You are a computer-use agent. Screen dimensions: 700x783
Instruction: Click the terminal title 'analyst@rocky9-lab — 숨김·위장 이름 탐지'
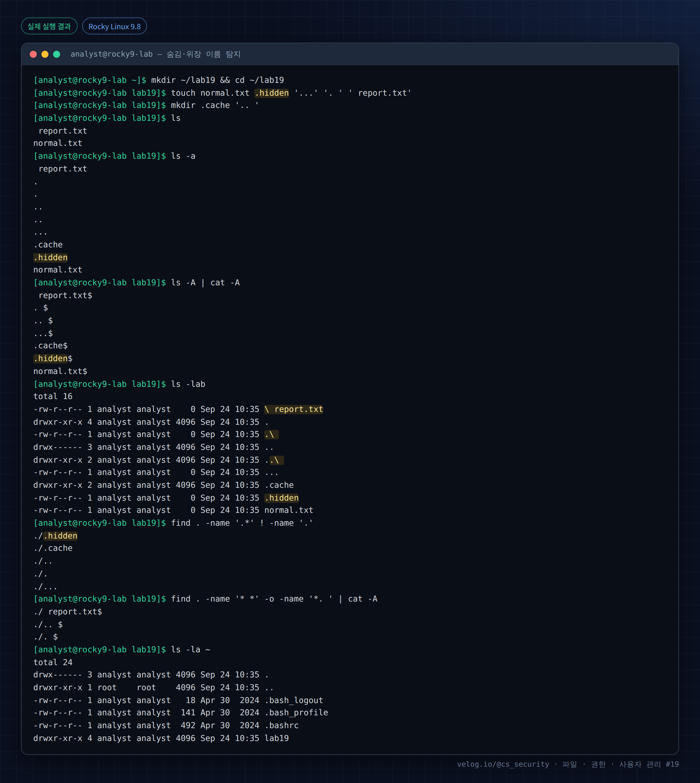(x=155, y=54)
